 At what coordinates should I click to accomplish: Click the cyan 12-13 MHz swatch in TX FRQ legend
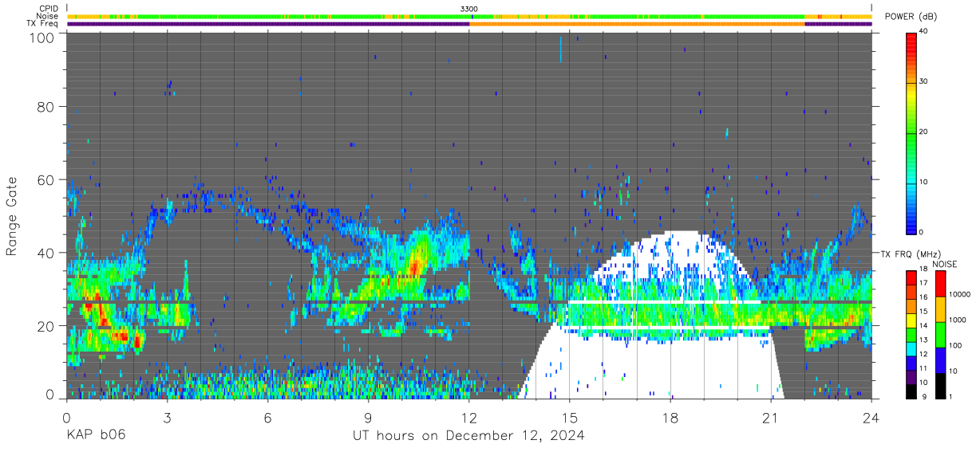pos(911,348)
